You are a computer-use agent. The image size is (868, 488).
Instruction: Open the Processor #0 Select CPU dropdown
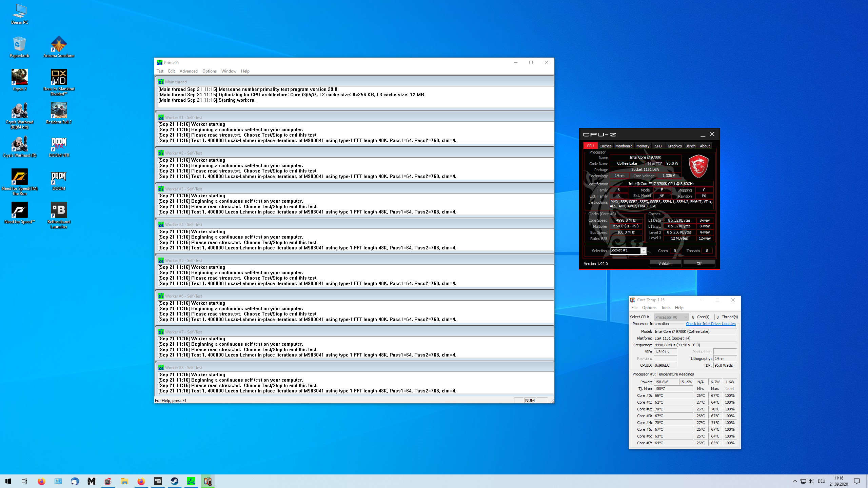click(x=671, y=317)
